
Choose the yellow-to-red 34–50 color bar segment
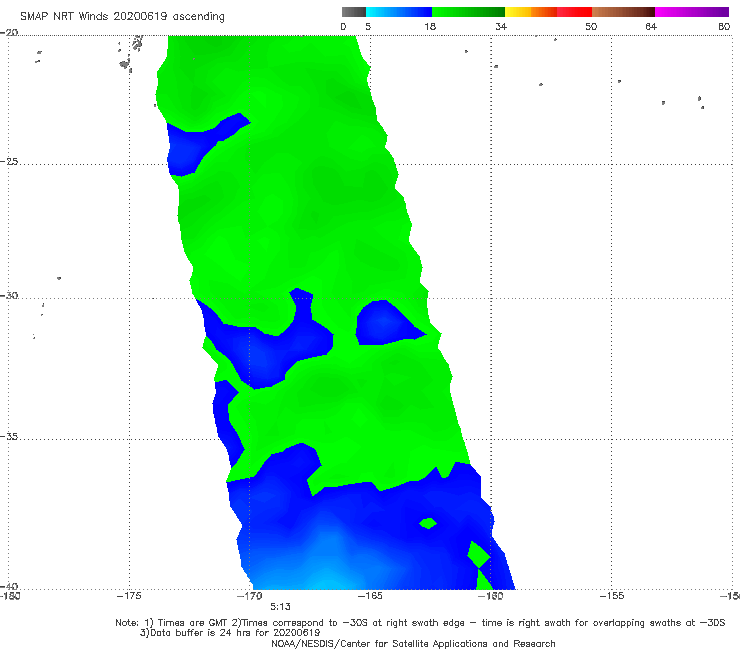548,12
